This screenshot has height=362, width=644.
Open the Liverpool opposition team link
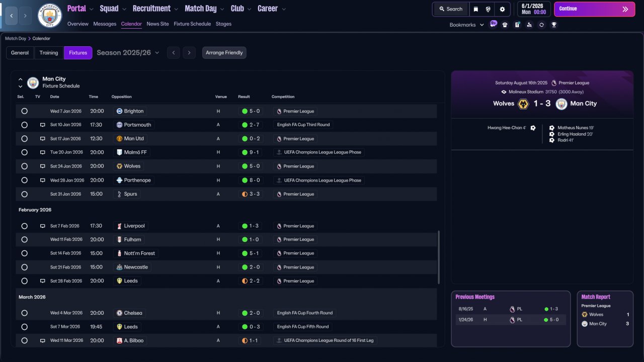(x=130, y=226)
